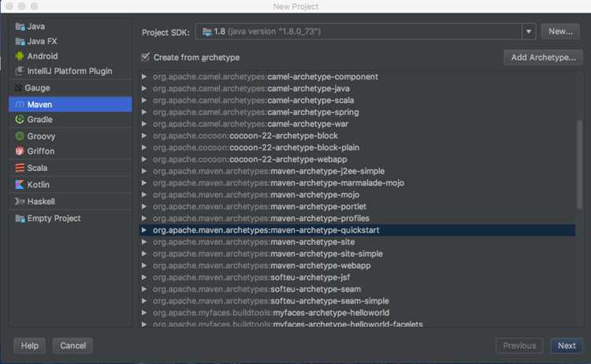
Task: Click the SDK folder icon in combo box
Action: click(x=207, y=32)
